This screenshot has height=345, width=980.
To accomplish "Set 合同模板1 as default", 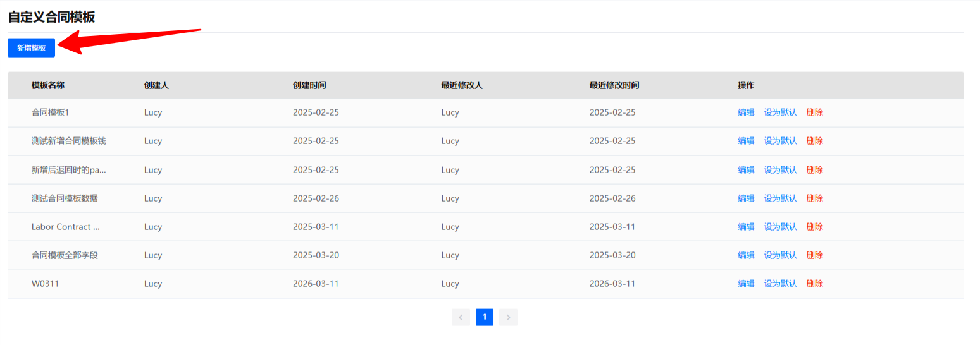I will (780, 112).
